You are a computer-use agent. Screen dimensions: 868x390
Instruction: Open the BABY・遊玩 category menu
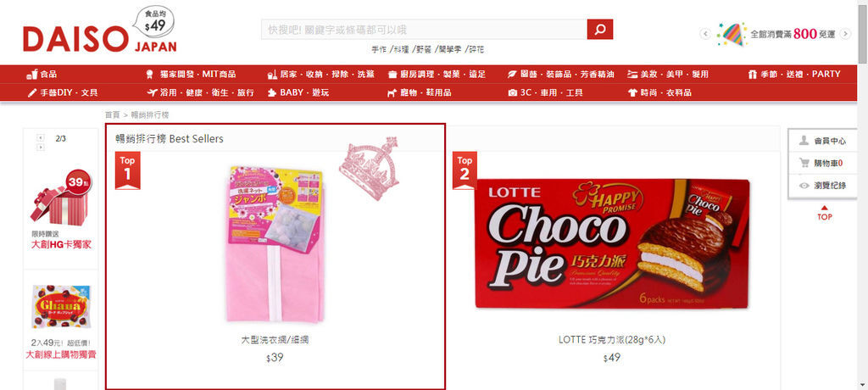(298, 92)
